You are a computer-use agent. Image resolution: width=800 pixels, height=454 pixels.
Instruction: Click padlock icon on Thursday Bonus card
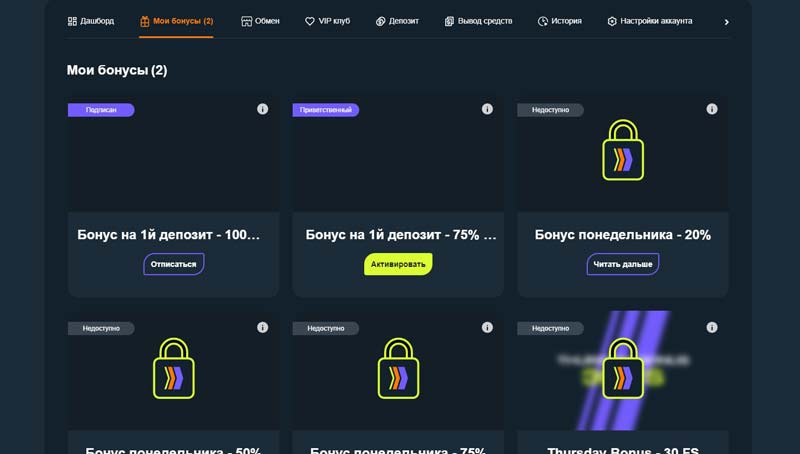(623, 368)
